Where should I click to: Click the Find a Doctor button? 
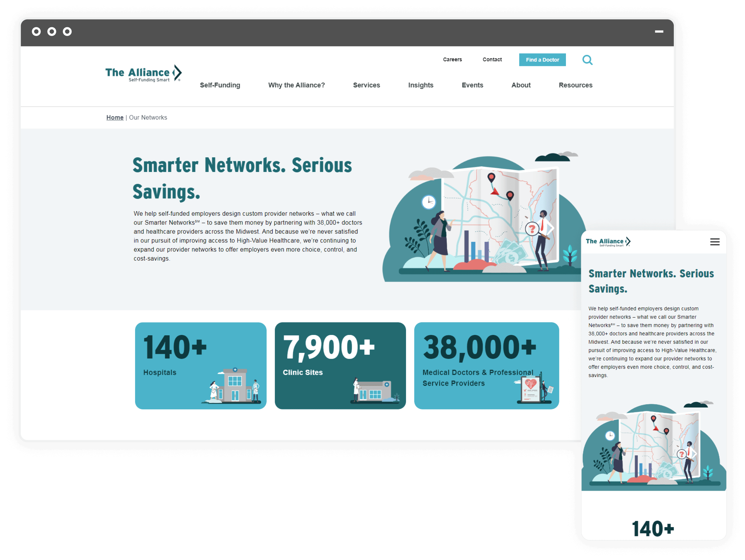542,59
